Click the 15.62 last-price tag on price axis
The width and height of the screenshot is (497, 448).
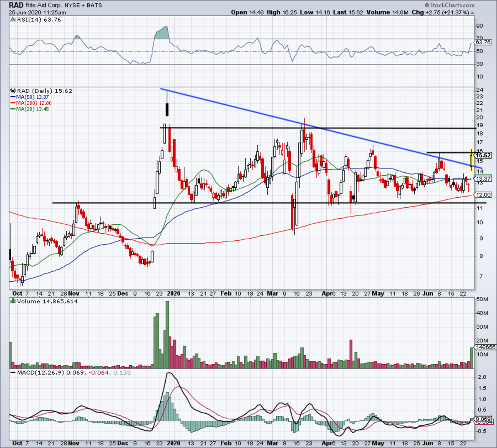483,155
